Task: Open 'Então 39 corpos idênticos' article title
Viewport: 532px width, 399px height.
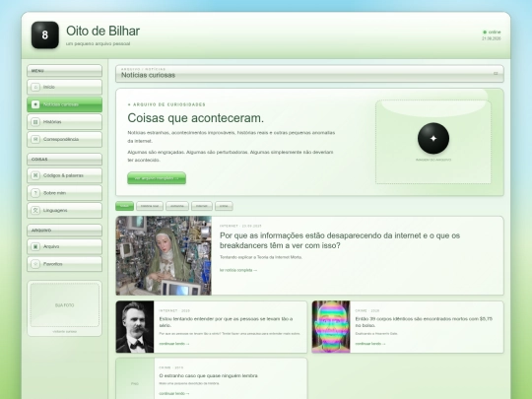Action: pos(424,322)
